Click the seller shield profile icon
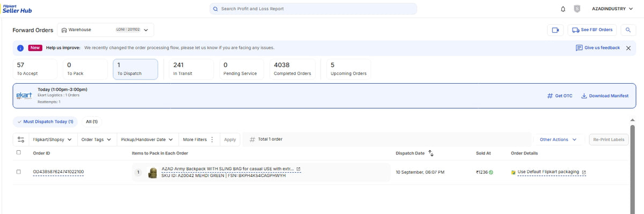Image resolution: width=644 pixels, height=214 pixels. (x=577, y=9)
